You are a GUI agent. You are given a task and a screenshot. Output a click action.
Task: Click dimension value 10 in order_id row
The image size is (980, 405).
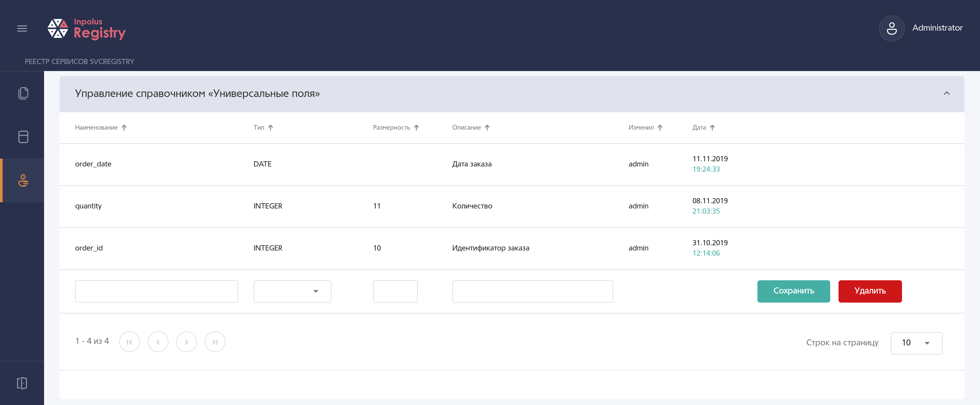coord(377,248)
